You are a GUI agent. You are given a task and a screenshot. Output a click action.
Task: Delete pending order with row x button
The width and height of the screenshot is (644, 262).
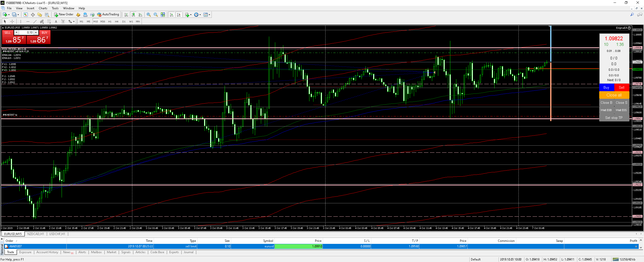click(x=636, y=247)
